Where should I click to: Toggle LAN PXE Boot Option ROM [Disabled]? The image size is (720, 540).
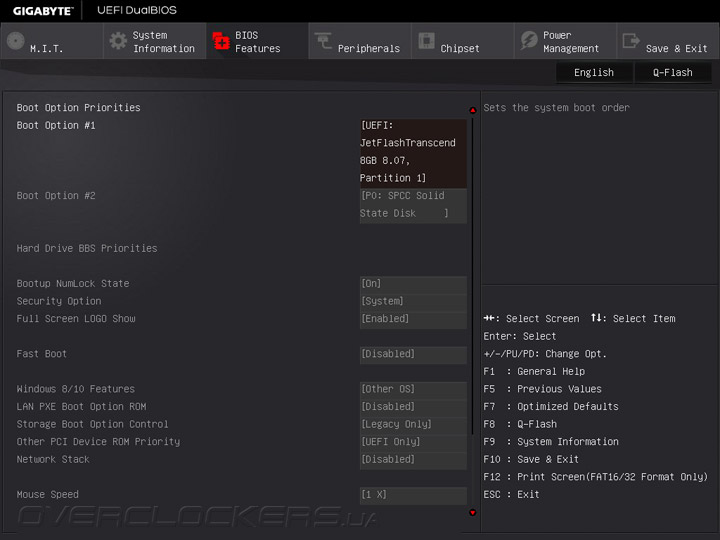click(413, 406)
